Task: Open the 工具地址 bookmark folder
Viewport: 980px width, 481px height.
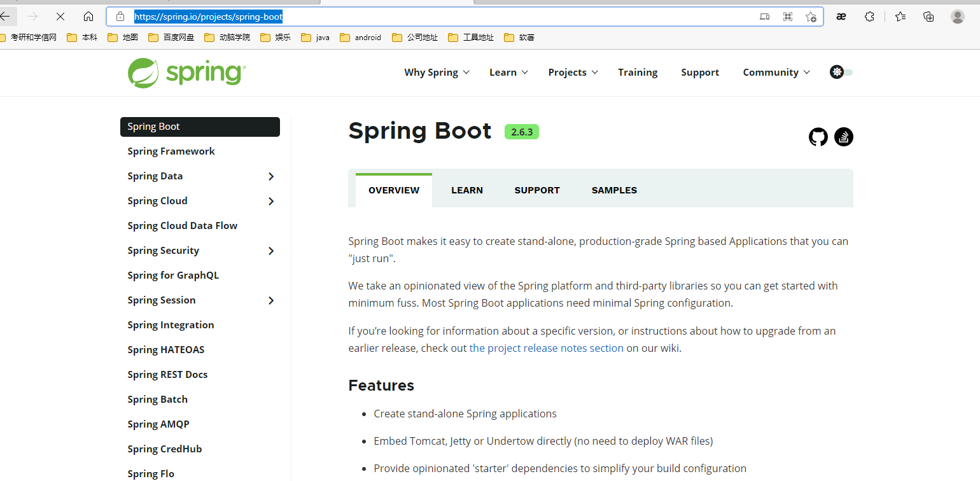Action: click(471, 38)
